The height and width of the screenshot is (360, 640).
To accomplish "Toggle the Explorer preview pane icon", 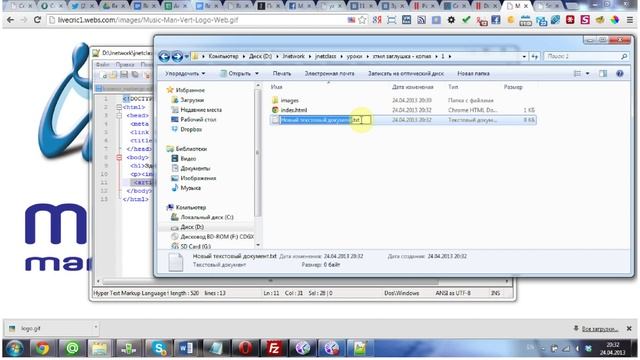I will click(x=603, y=73).
